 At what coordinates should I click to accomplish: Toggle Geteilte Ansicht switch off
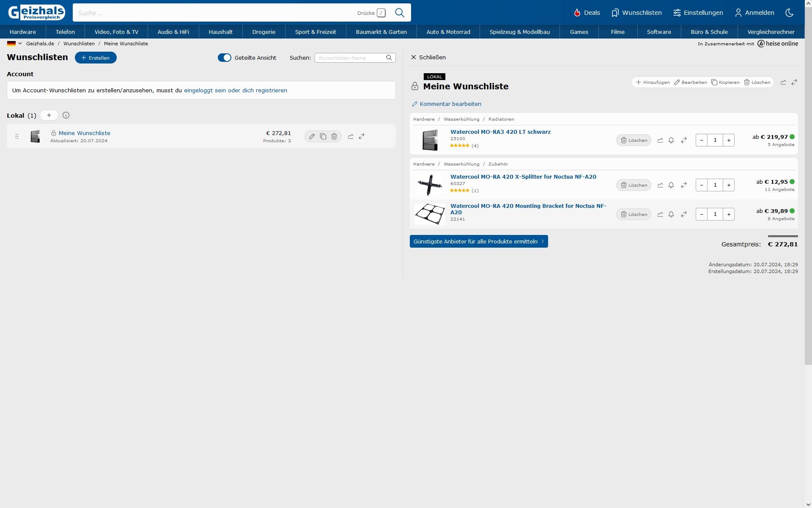225,58
